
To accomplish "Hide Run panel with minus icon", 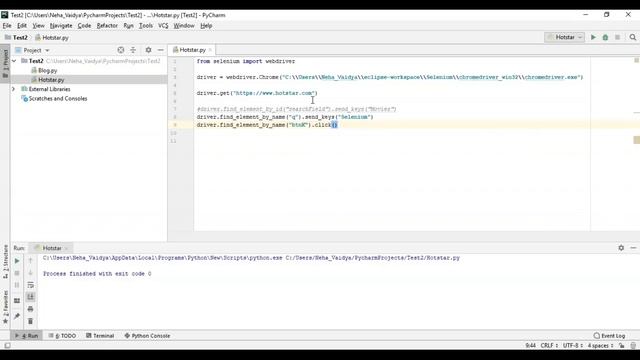I will point(633,248).
